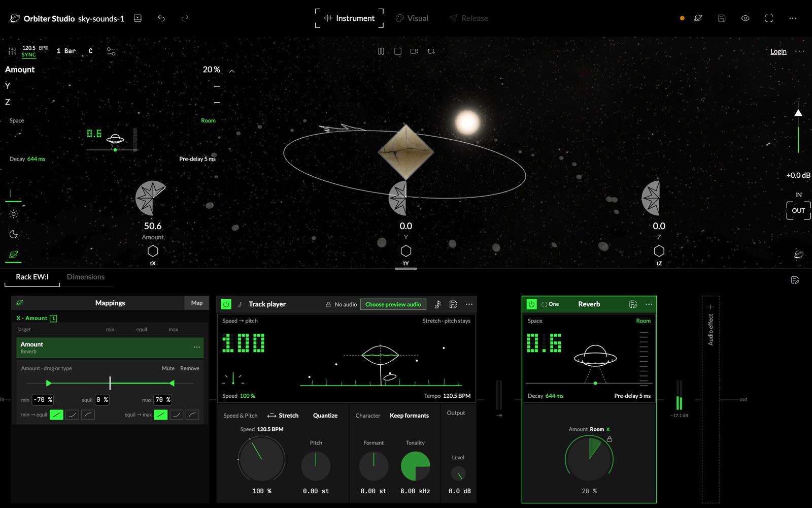The width and height of the screenshot is (812, 508).
Task: Click the save disk icon in top bar
Action: click(722, 18)
